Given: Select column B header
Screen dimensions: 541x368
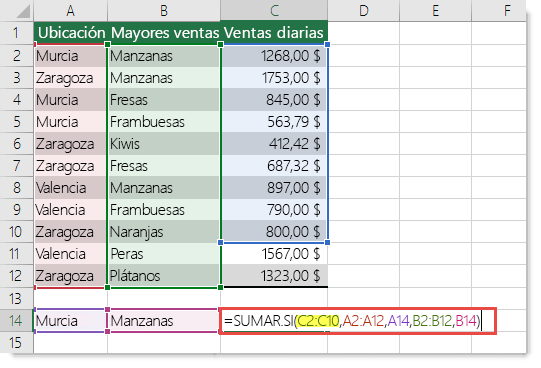Looking at the screenshot, I should click(164, 10).
